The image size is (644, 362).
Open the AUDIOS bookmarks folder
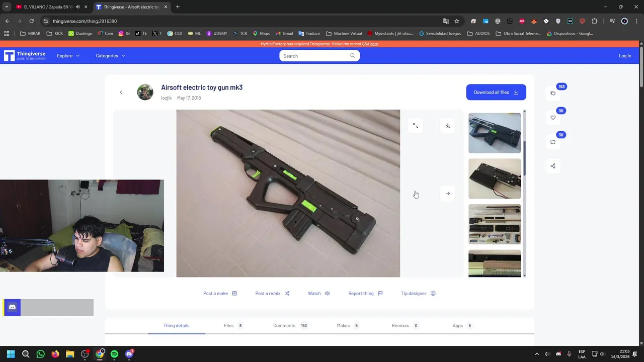click(x=478, y=34)
